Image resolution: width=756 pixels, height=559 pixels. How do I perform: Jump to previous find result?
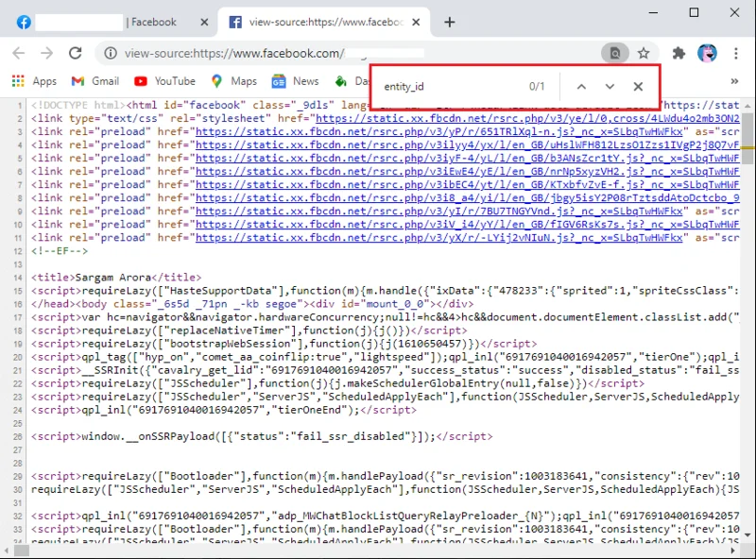tap(581, 87)
